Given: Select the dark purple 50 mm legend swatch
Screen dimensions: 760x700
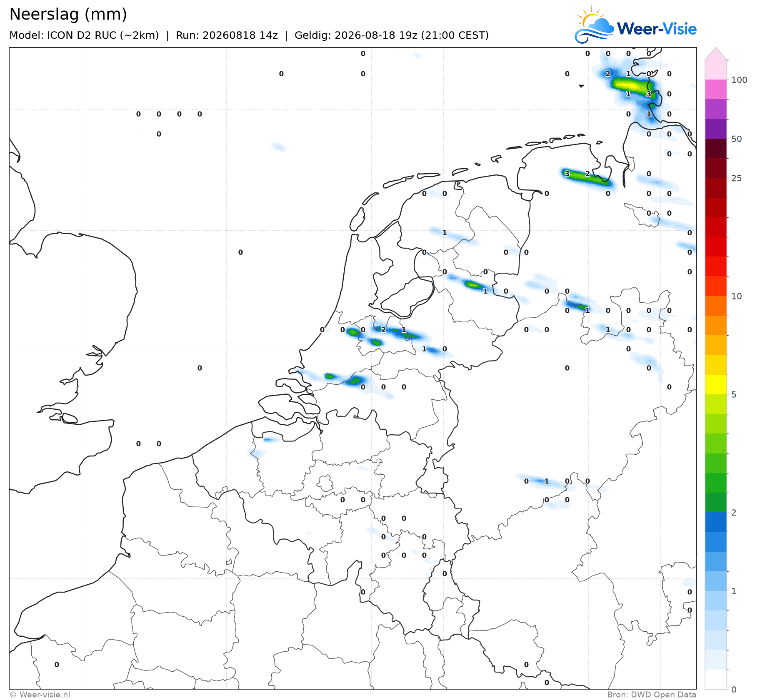Looking at the screenshot, I should [x=716, y=129].
